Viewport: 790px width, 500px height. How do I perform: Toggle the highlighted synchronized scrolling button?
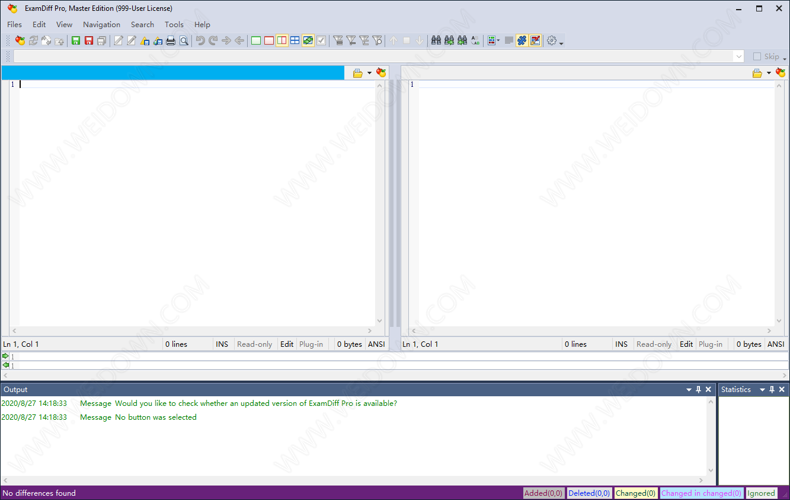tap(308, 41)
